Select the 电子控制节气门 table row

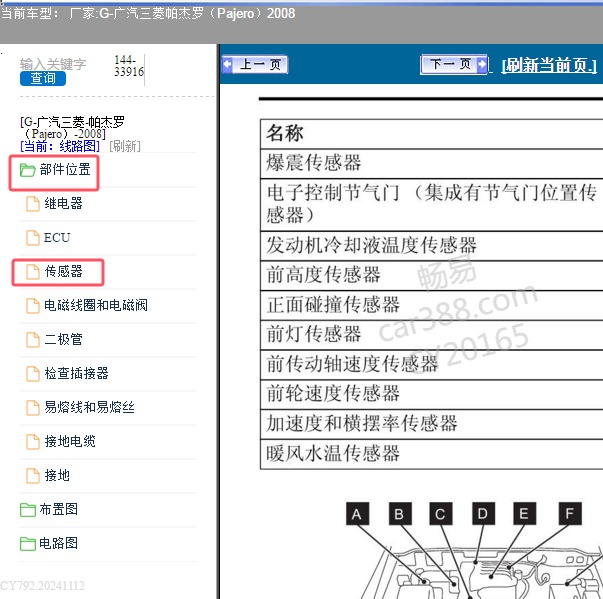pos(431,205)
